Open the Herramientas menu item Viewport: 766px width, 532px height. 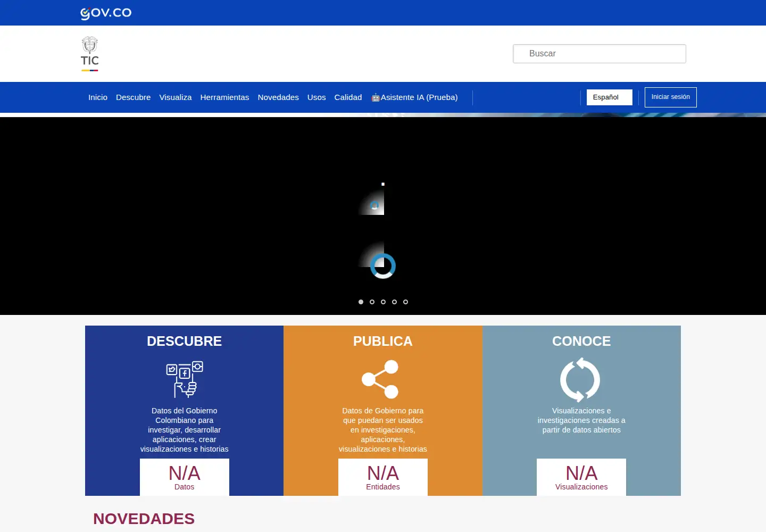tap(224, 97)
